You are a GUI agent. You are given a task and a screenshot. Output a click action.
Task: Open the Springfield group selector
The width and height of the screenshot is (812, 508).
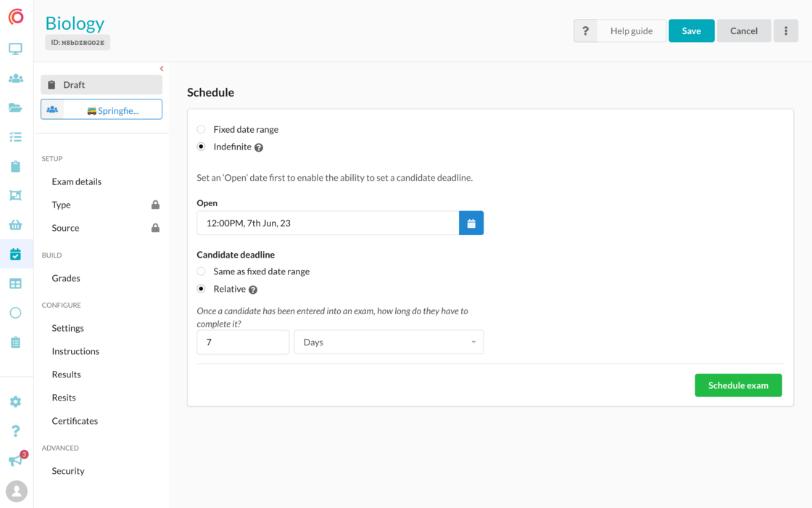pos(101,110)
